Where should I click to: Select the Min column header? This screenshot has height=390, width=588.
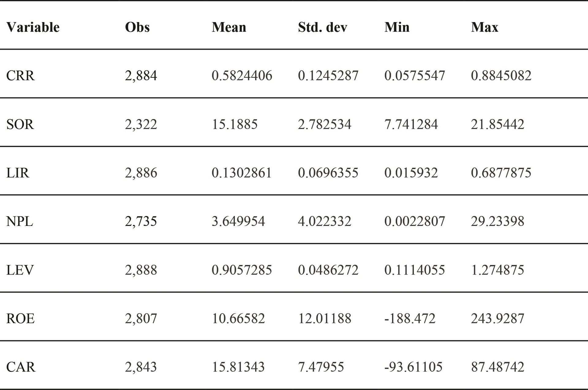click(x=397, y=27)
